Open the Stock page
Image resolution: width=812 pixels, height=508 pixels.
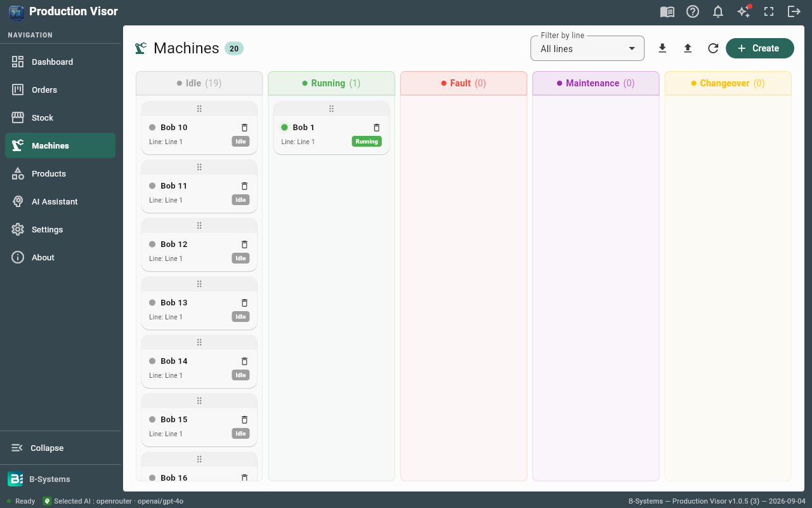tap(60, 117)
